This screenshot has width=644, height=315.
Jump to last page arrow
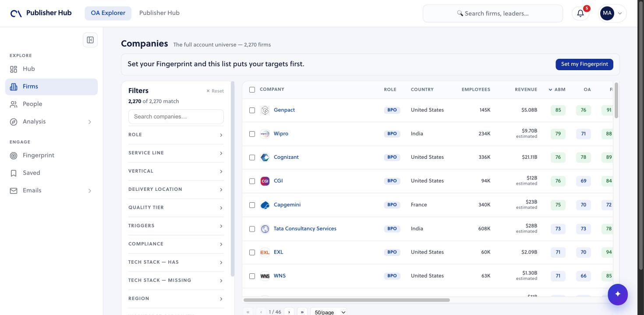302,312
